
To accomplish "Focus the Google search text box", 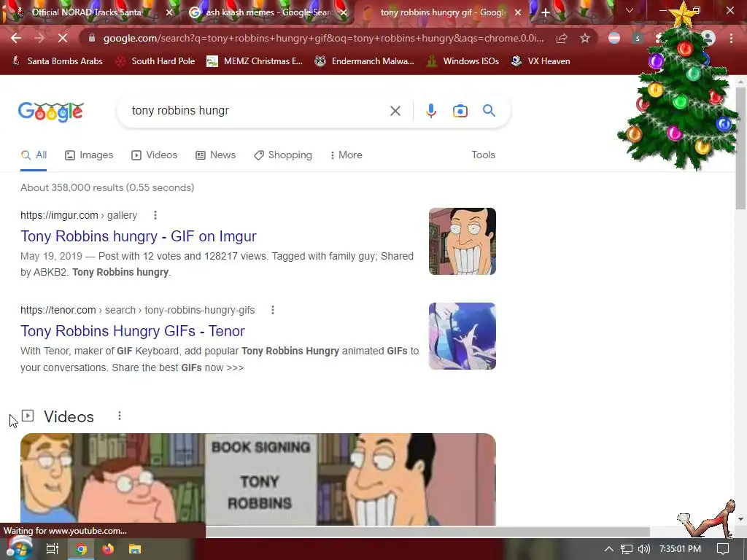I will tap(258, 111).
